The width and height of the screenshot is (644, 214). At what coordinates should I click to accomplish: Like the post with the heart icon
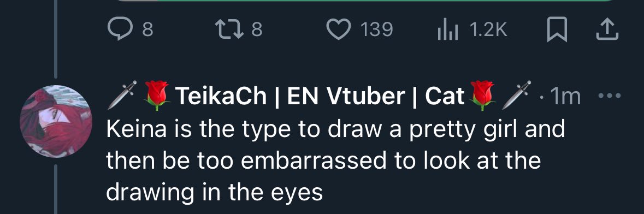click(x=339, y=30)
